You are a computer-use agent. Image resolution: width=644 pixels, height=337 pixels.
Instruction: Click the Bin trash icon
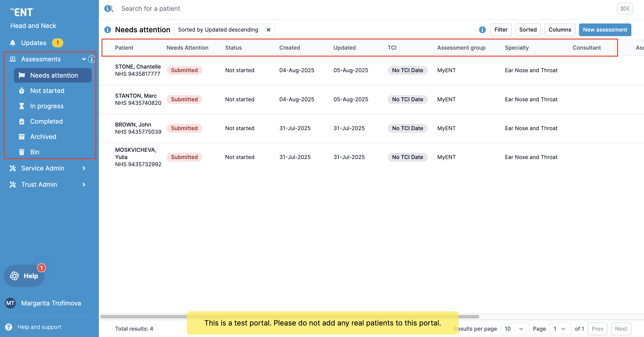coord(22,152)
